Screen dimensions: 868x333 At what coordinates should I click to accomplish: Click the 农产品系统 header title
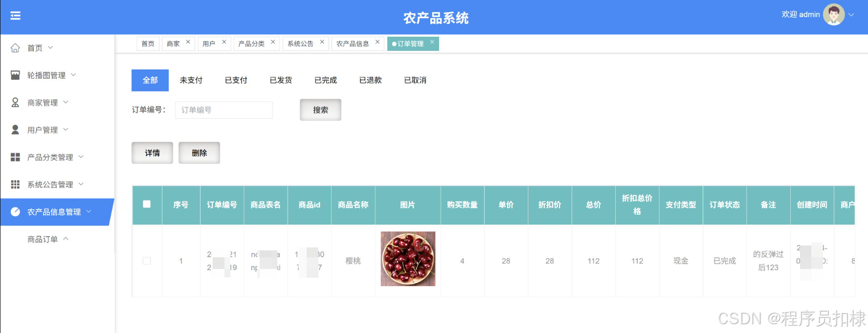(x=436, y=18)
